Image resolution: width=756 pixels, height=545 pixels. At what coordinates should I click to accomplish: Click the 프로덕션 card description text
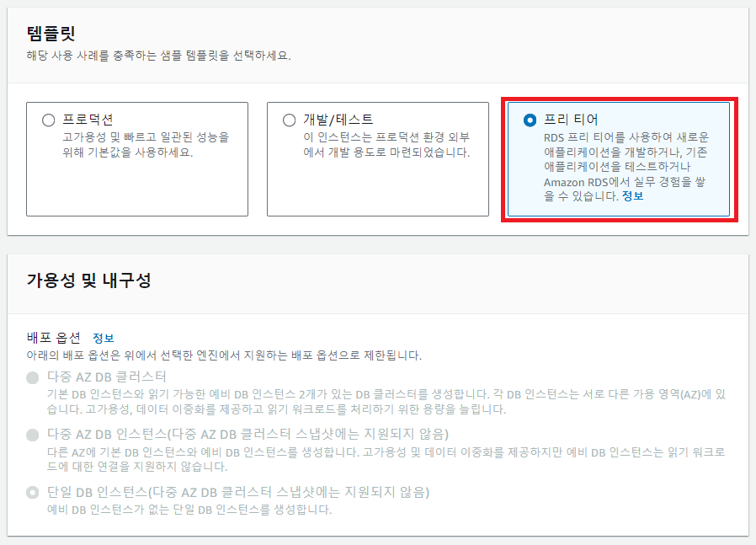146,145
